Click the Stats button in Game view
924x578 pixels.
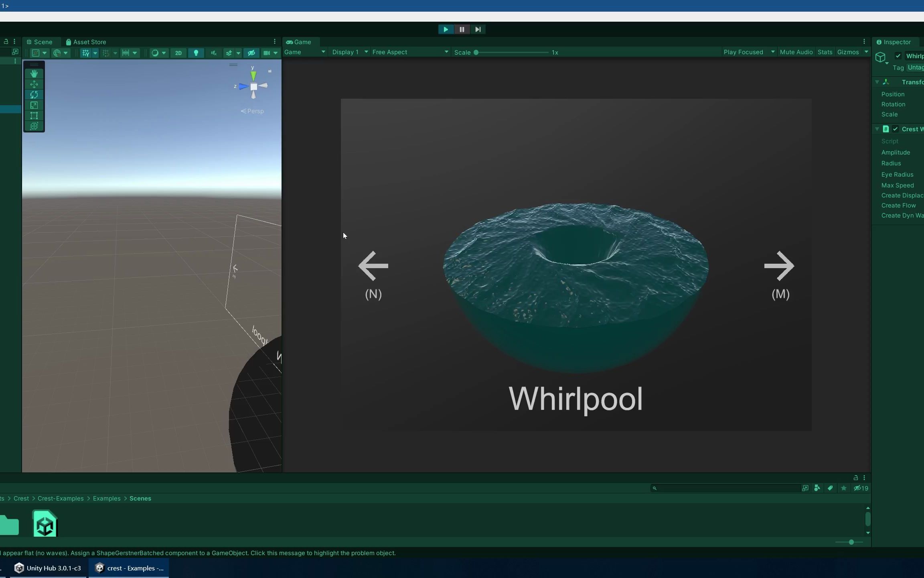[825, 52]
